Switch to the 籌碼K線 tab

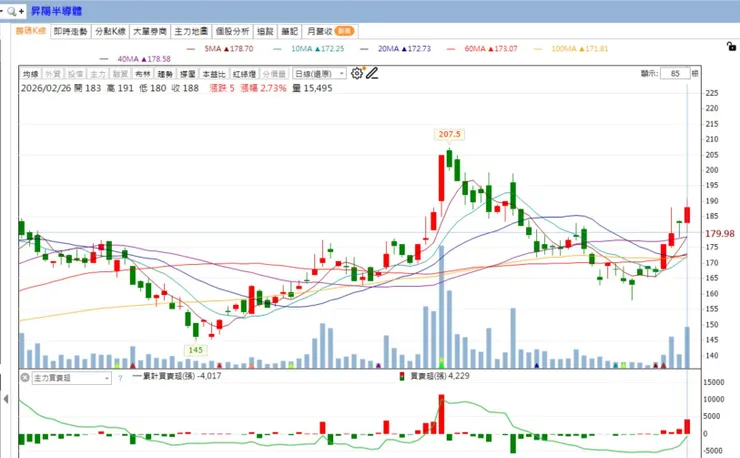[x=31, y=31]
